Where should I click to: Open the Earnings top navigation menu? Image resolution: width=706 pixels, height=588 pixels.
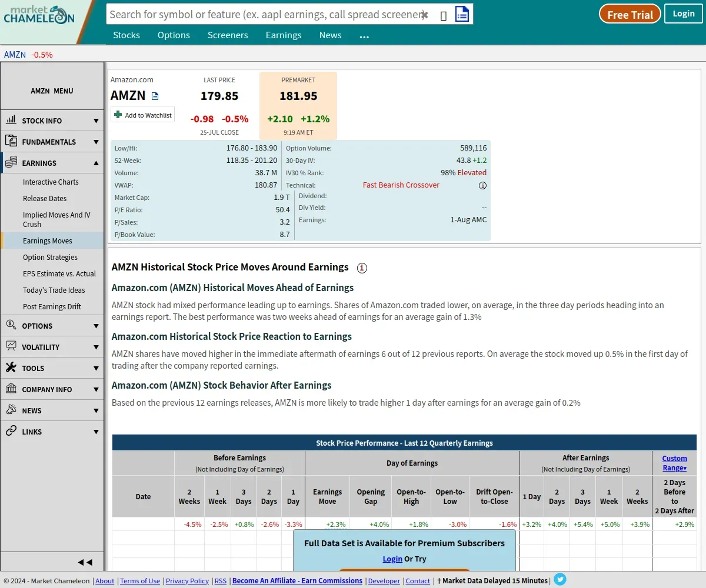pos(284,35)
